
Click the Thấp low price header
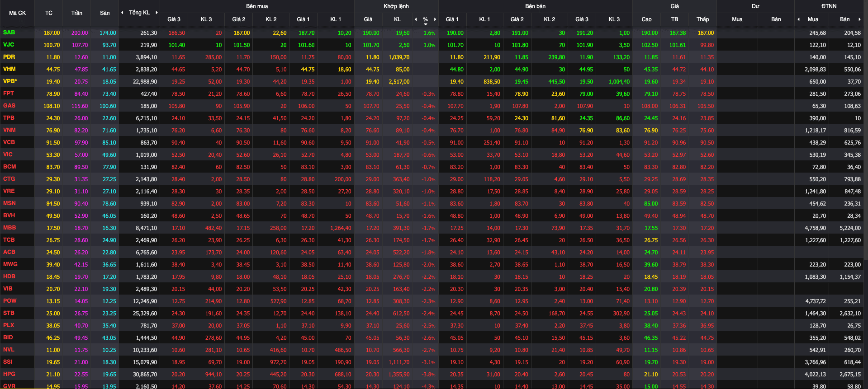tap(702, 19)
